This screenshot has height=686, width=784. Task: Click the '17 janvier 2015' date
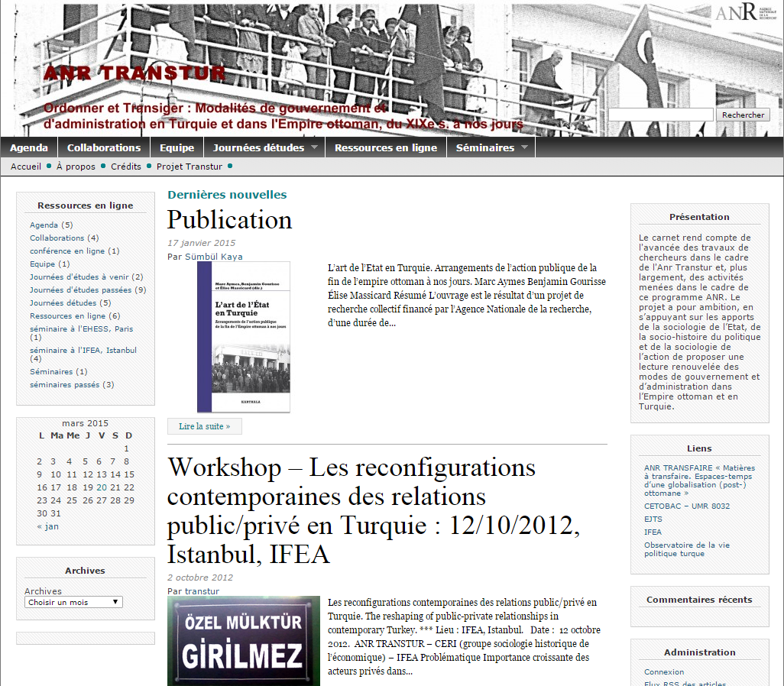(x=202, y=243)
